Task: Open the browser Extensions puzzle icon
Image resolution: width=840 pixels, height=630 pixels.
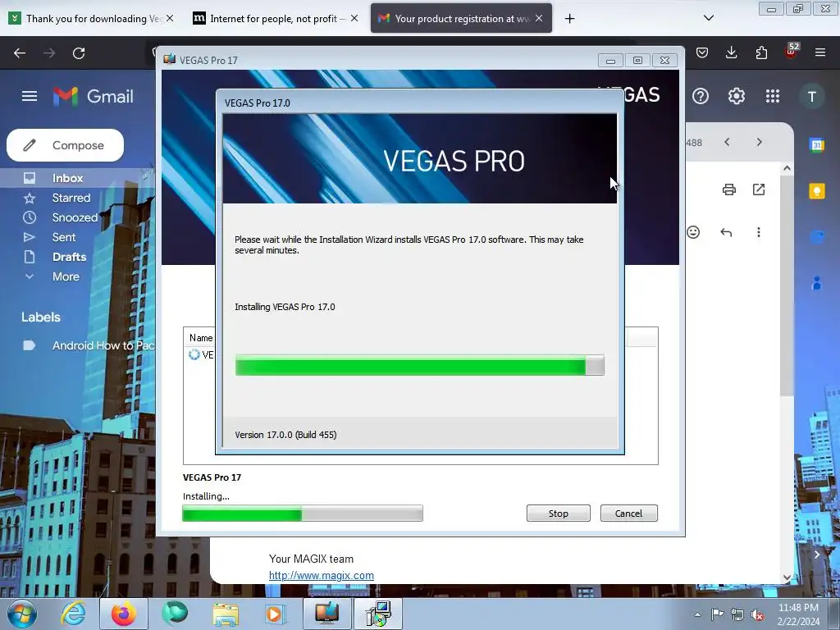Action: pos(761,52)
